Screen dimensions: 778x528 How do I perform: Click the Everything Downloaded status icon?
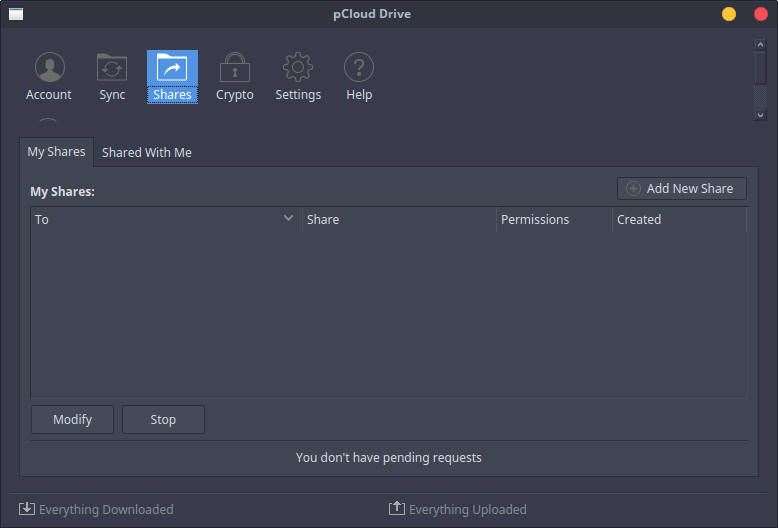click(27, 509)
